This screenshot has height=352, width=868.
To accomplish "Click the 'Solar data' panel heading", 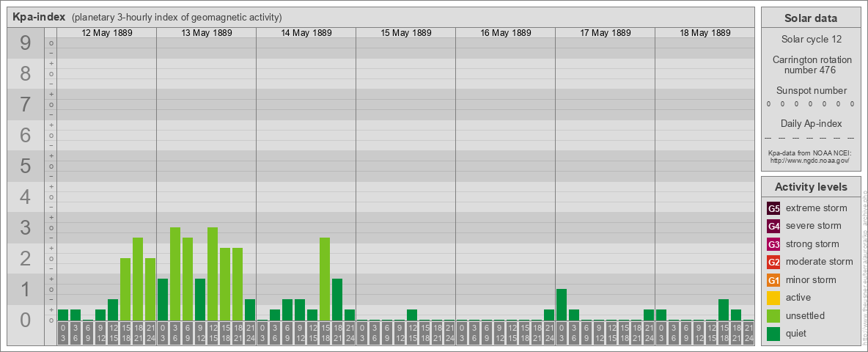I will point(811,18).
